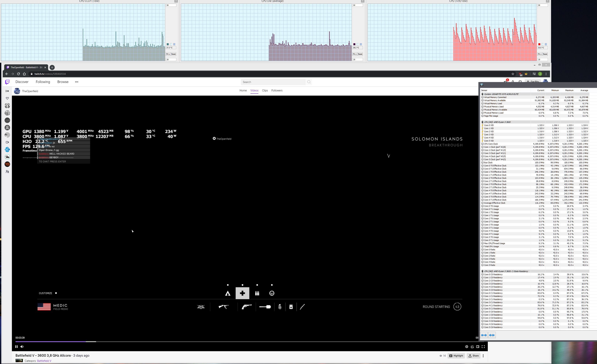Mute the video volume speaker icon
The width and height of the screenshot is (597, 364).
22,347
